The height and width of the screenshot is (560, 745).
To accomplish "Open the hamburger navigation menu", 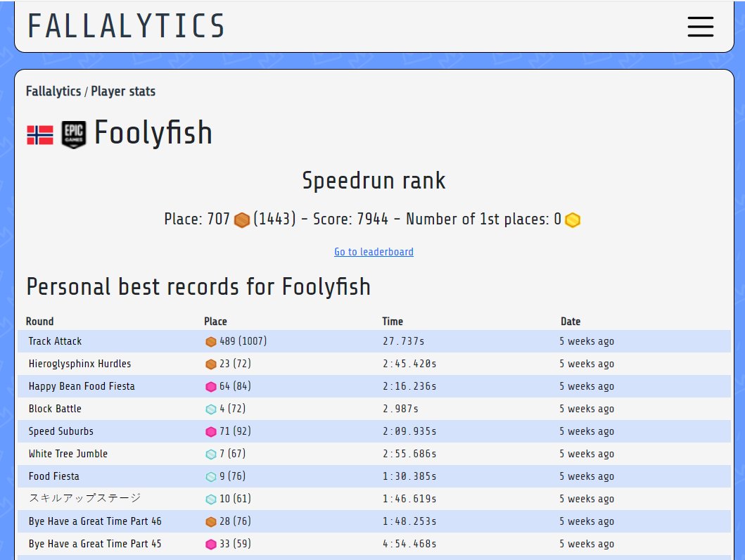I will pyautogui.click(x=701, y=27).
